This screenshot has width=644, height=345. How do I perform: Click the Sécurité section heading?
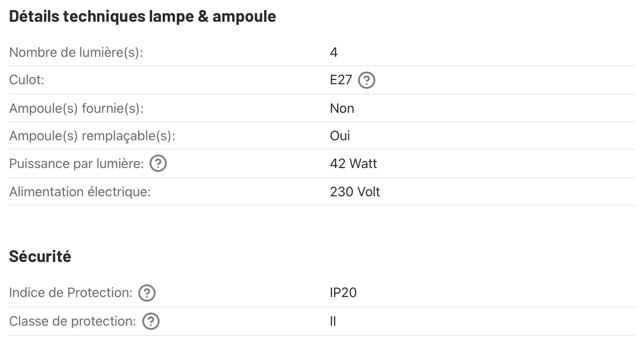click(40, 256)
